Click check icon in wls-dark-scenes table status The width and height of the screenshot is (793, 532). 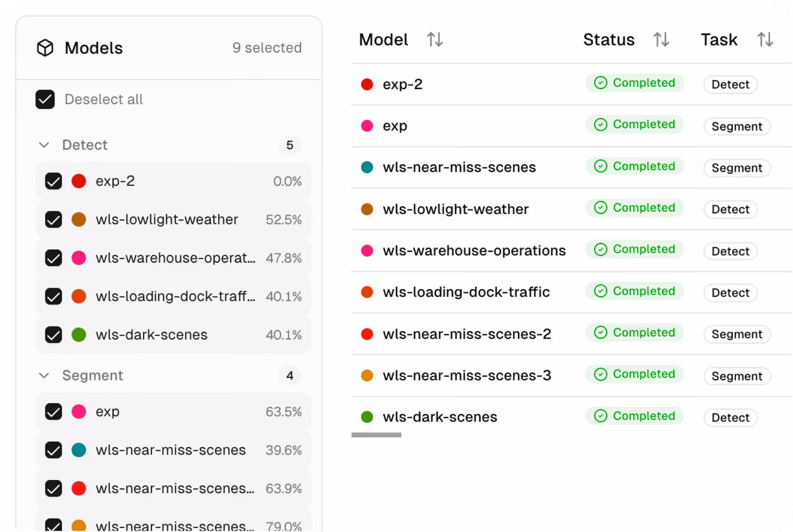[x=601, y=416]
